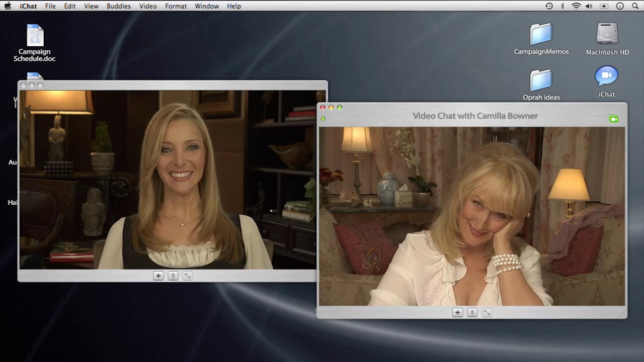Toggle full screen in Camilla Bowner chat
The width and height of the screenshot is (644, 362).
click(487, 312)
